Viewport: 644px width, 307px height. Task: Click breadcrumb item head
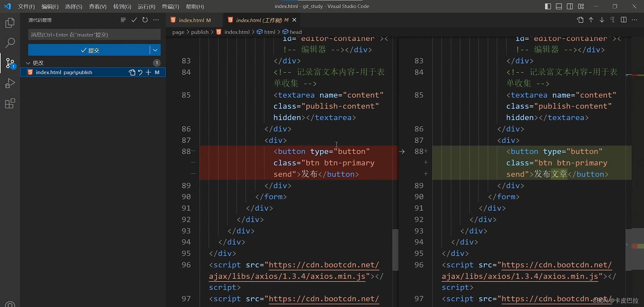point(296,32)
